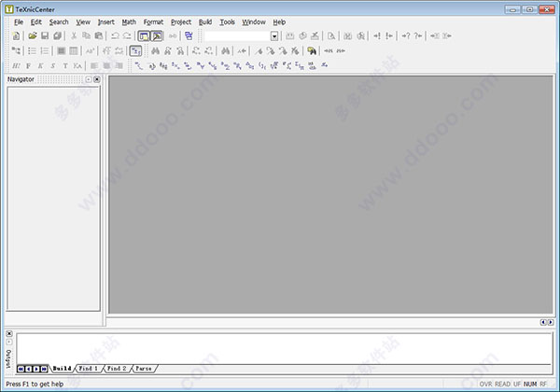
Task: Apply Italic with the K icon
Action: pyautogui.click(x=41, y=65)
